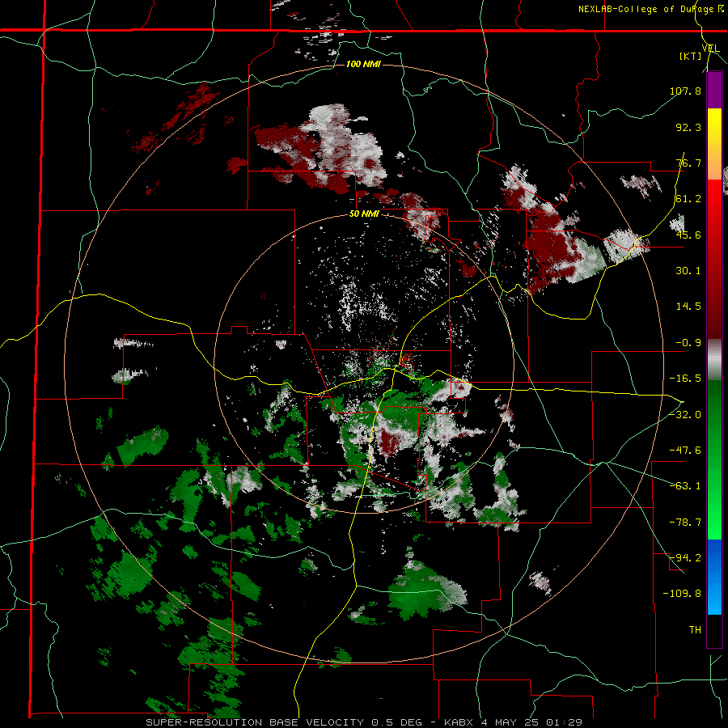Click the purple segment of the velocity color bar
The image size is (728, 728).
coord(714,90)
